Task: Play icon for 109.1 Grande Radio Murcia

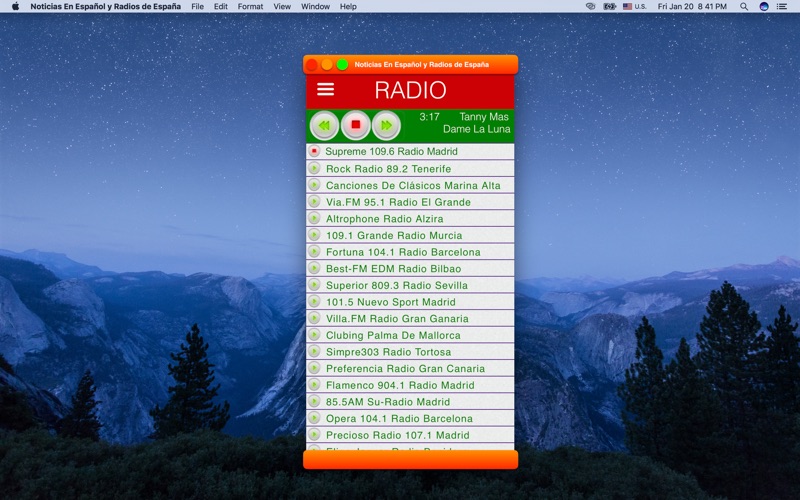Action: click(314, 235)
